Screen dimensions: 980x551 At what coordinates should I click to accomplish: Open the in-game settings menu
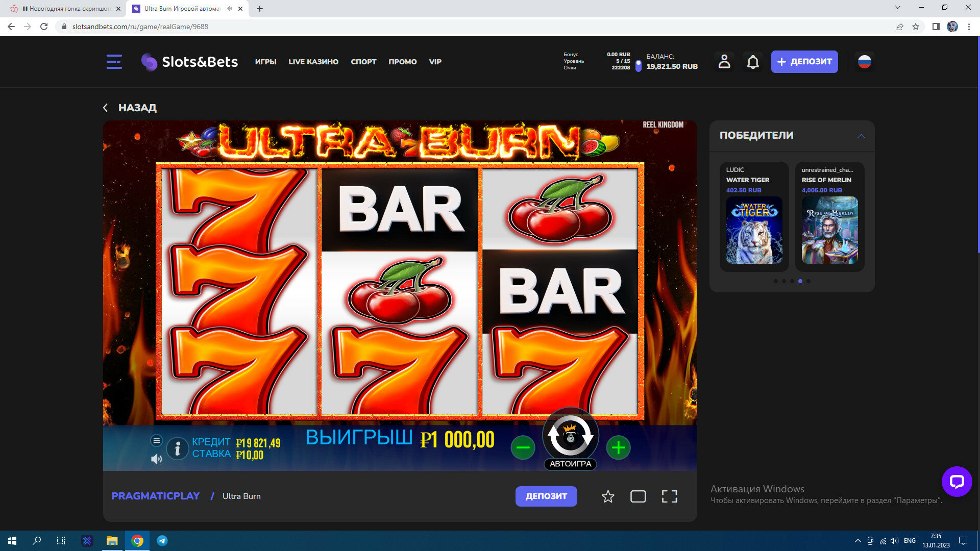click(157, 440)
